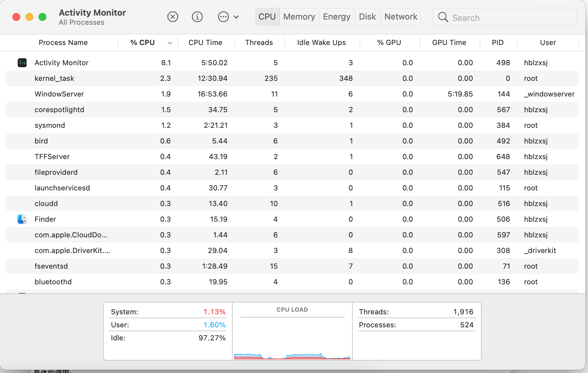Select the com.apple.CloudDo... process
This screenshot has width=588, height=373.
pos(292,235)
